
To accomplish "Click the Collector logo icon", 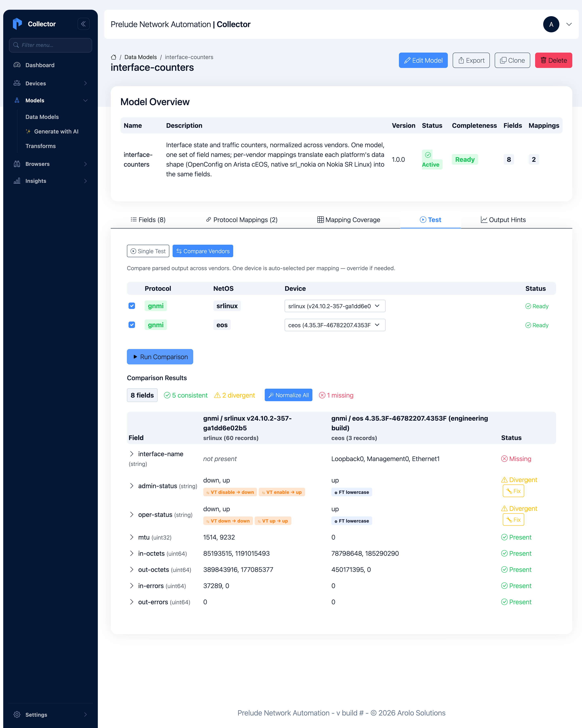I will click(x=17, y=24).
